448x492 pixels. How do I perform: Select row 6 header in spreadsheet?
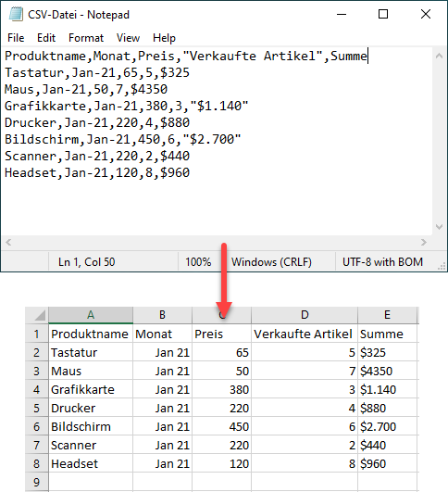coord(37,426)
